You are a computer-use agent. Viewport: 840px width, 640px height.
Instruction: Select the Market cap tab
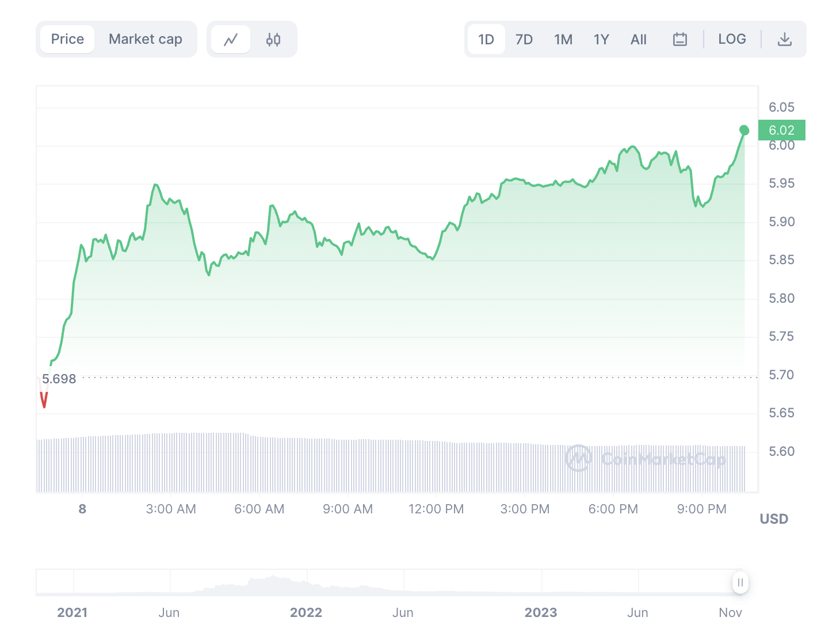(146, 40)
